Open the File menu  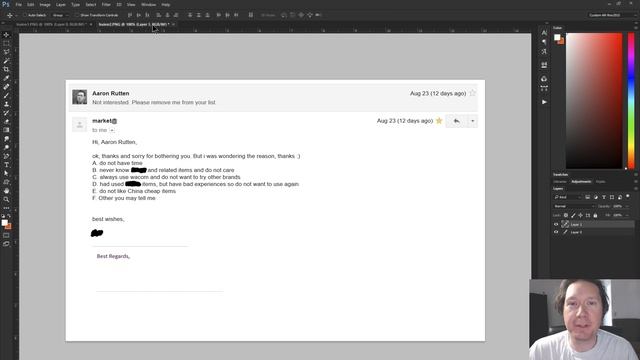pyautogui.click(x=18, y=4)
